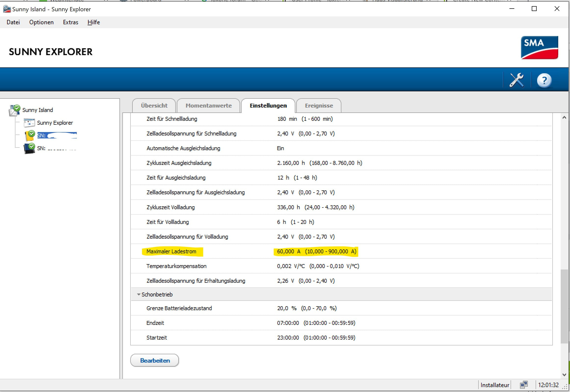Collapse the Schonbetrieb section
Screen dimensions: 570x392
point(139,294)
